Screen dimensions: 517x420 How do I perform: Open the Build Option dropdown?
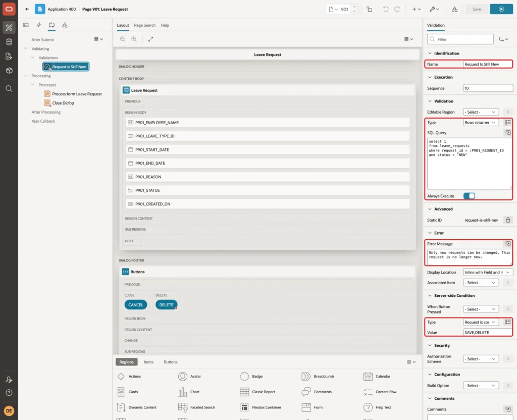[x=481, y=385]
